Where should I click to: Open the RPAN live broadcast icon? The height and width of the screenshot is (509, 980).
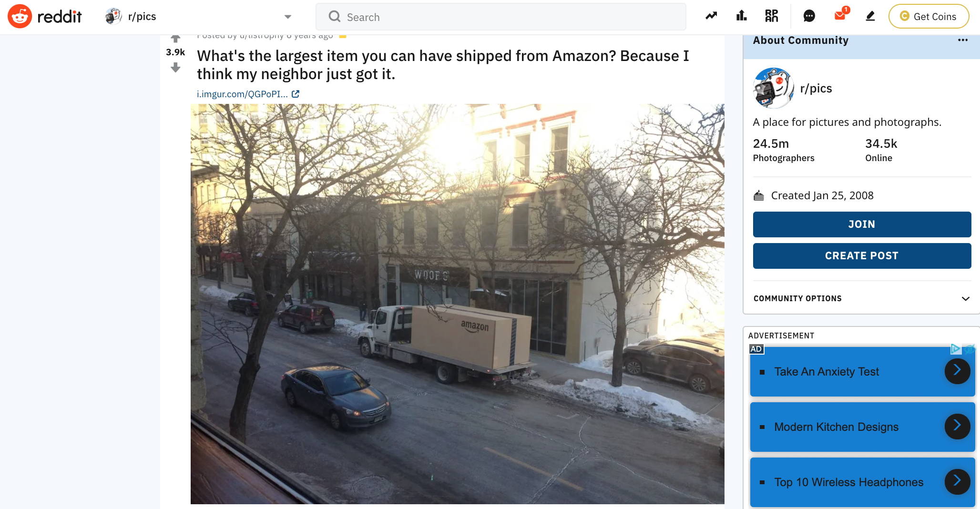tap(771, 16)
